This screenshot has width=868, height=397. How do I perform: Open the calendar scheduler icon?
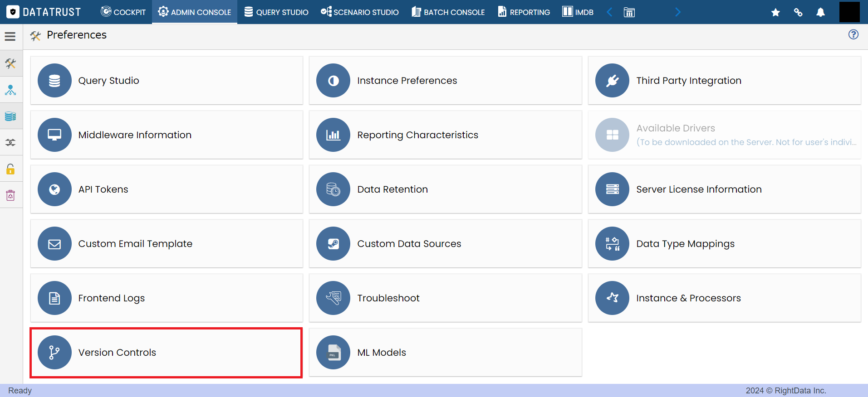point(629,12)
